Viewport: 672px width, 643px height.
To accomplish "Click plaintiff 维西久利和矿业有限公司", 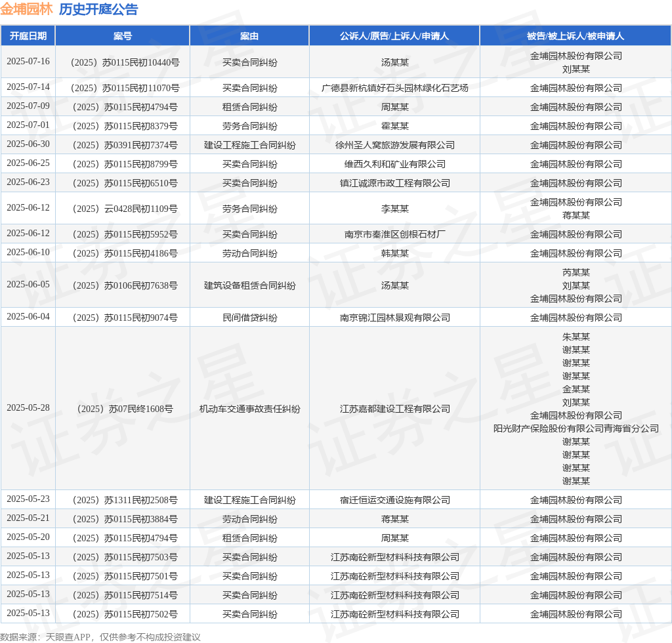I will pos(394,165).
